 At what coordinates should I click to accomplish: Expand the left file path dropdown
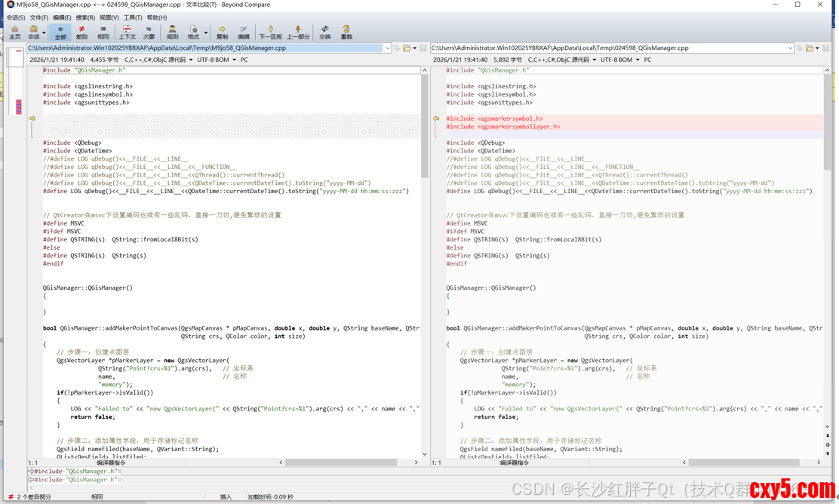click(387, 48)
